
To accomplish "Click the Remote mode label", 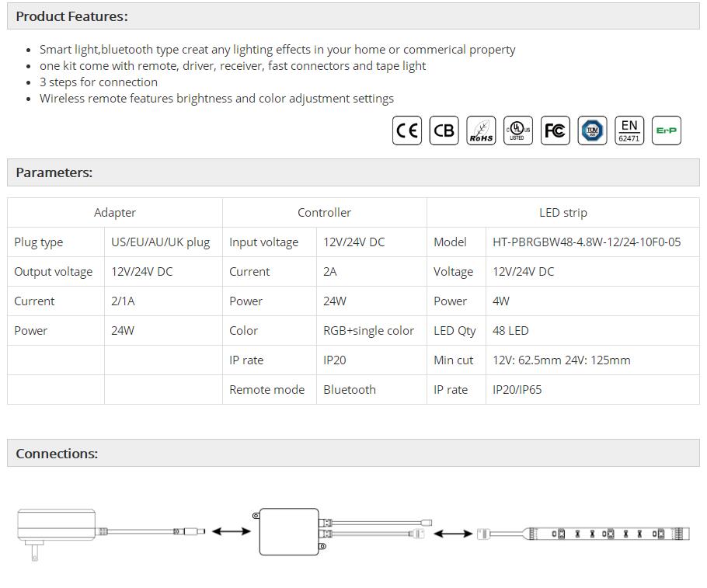I will point(267,389).
